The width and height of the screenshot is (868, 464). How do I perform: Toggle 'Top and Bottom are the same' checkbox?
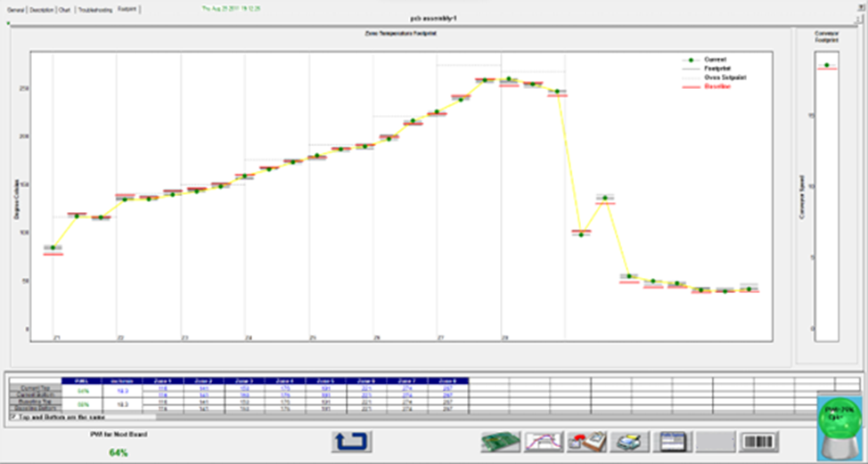click(x=12, y=416)
